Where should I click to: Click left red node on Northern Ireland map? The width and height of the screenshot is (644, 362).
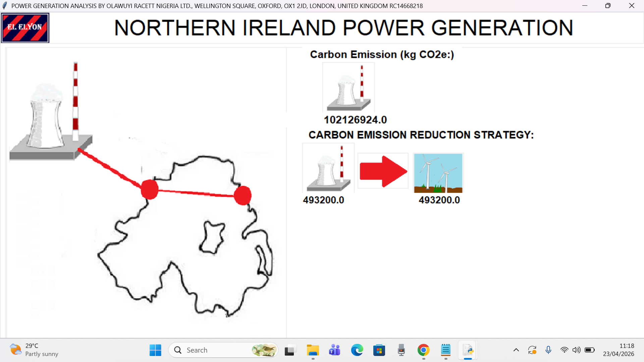coord(150,189)
